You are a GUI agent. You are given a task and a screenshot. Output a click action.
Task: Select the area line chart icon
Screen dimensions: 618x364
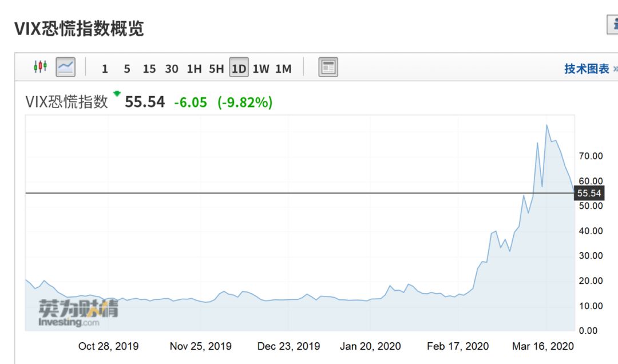point(65,68)
